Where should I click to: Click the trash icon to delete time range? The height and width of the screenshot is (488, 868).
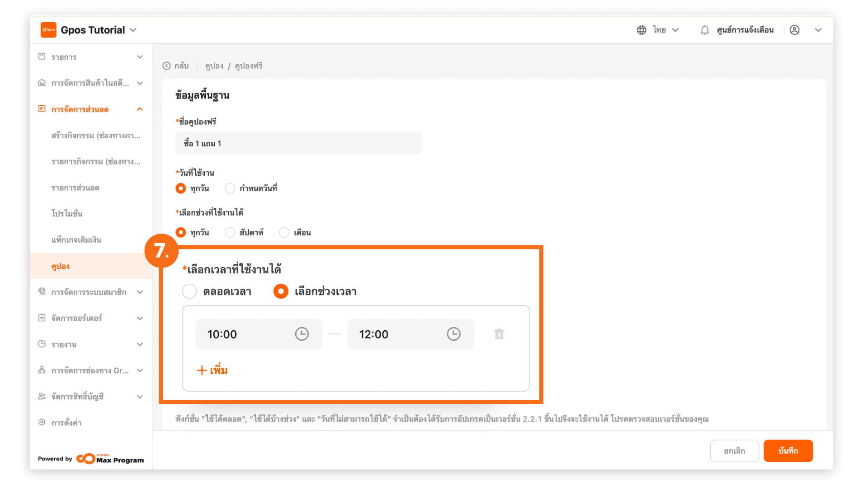(x=499, y=334)
